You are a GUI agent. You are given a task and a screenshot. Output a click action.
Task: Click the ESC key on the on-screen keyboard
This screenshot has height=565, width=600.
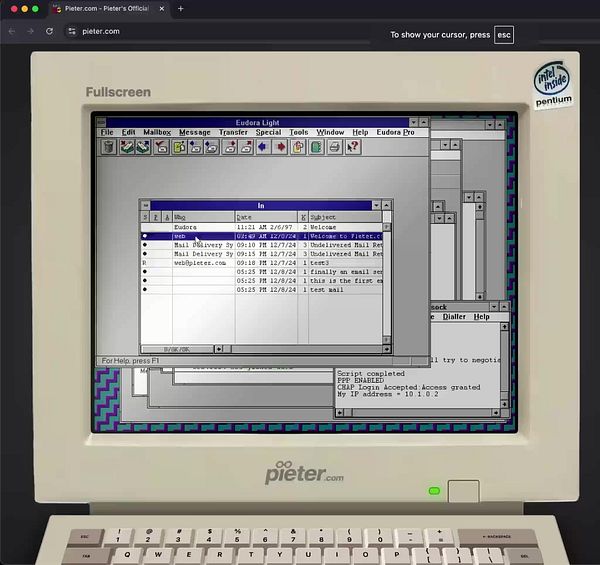pyautogui.click(x=85, y=537)
